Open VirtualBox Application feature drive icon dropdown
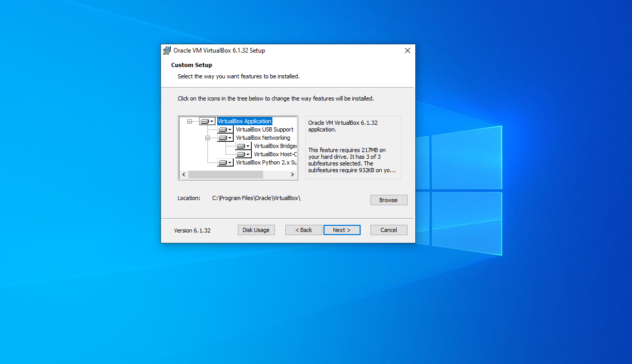 pos(207,121)
